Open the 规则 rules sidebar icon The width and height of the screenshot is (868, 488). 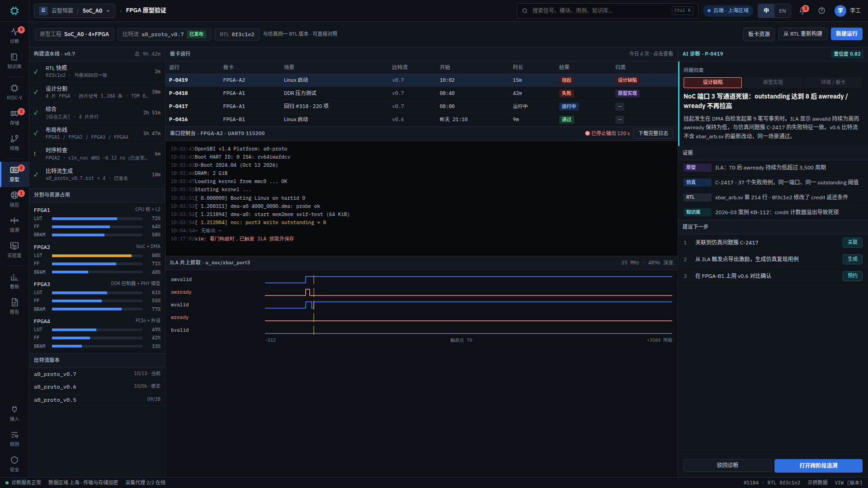click(14, 438)
